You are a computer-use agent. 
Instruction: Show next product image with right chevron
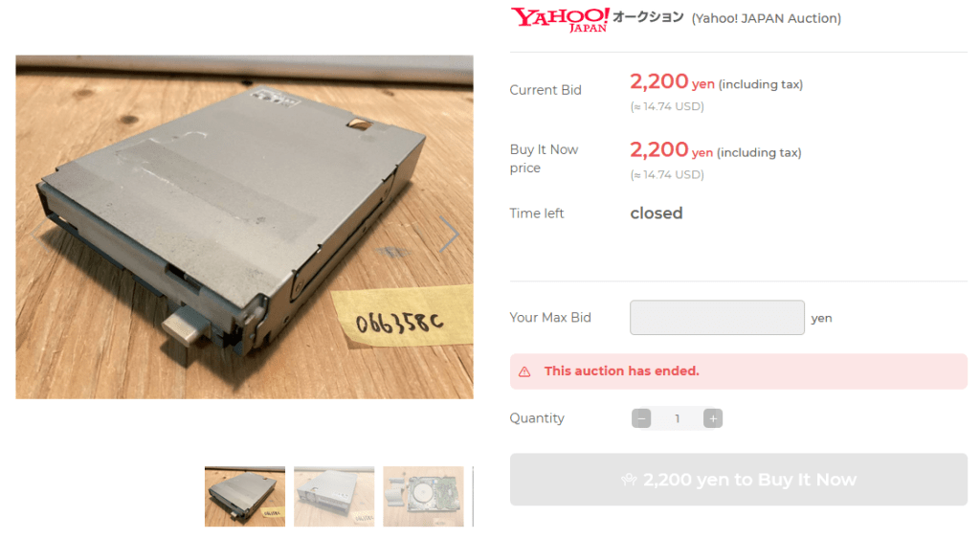449,234
